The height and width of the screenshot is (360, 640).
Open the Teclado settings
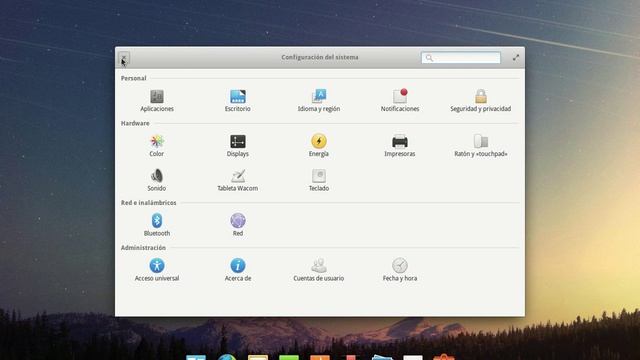(319, 180)
